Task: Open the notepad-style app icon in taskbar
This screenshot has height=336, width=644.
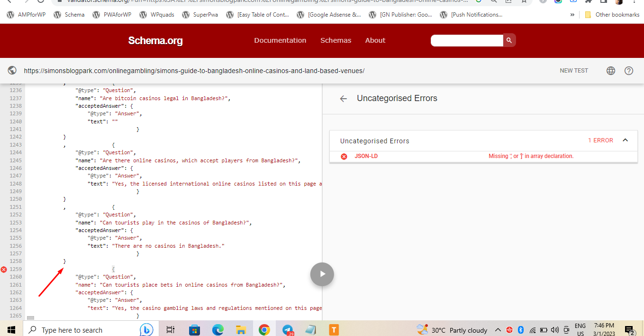Action: (x=310, y=329)
